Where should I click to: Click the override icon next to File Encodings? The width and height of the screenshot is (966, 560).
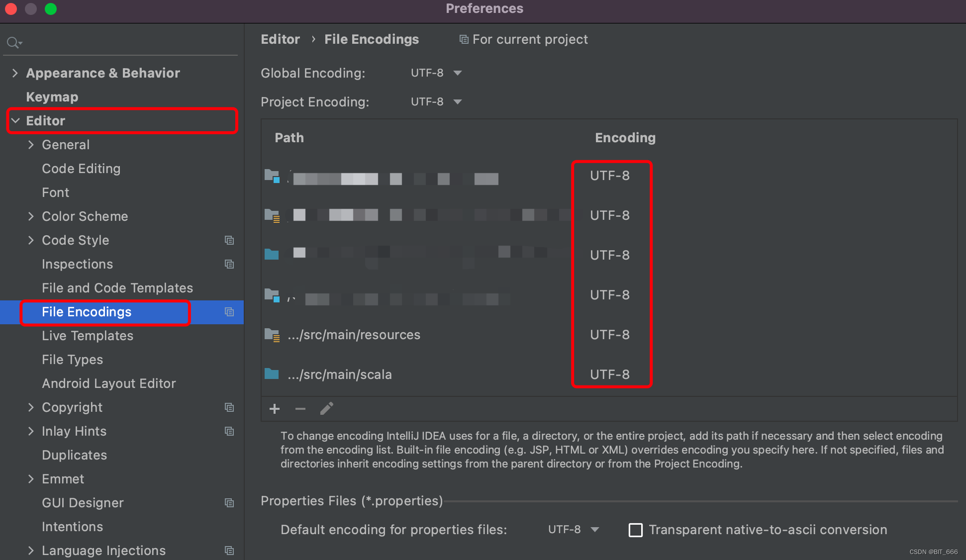229,312
